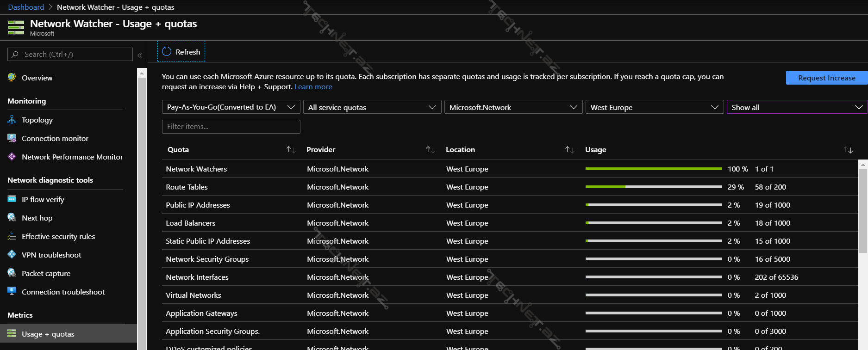Open Next hop diagnostic tool icon
The height and width of the screenshot is (350, 868).
(x=12, y=218)
